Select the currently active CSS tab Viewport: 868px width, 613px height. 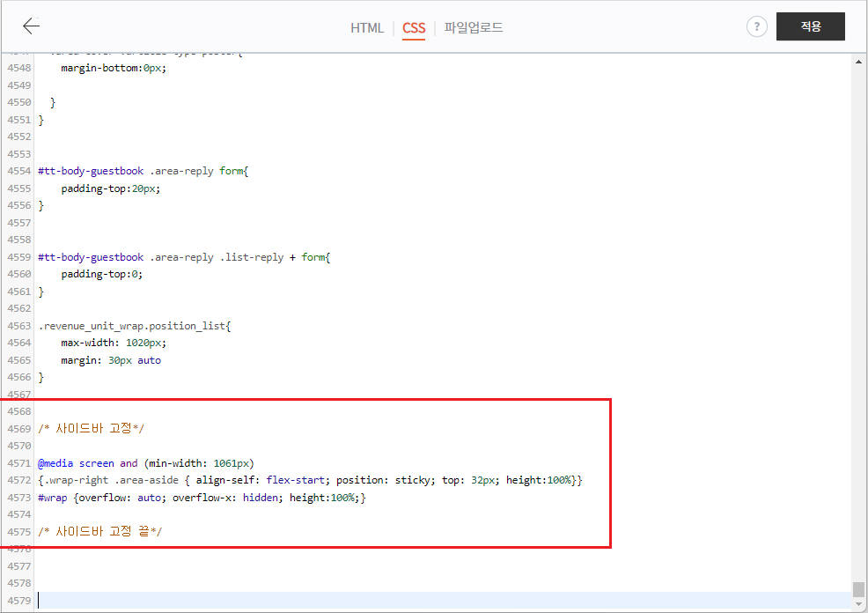pos(413,27)
